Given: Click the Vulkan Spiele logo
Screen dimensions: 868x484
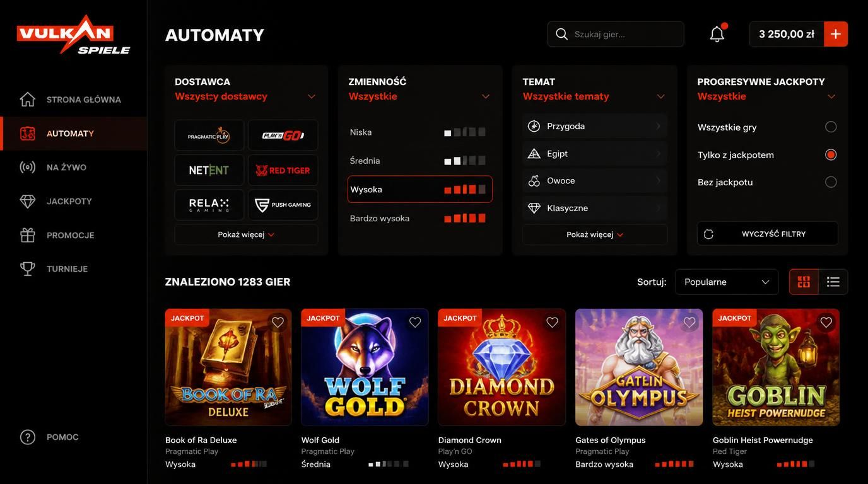Looking at the screenshot, I should 73,35.
